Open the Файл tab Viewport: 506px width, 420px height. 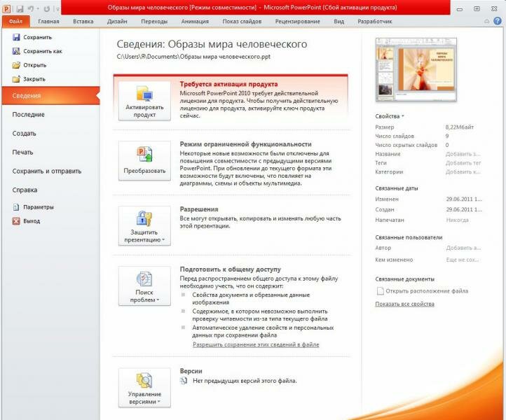click(16, 22)
